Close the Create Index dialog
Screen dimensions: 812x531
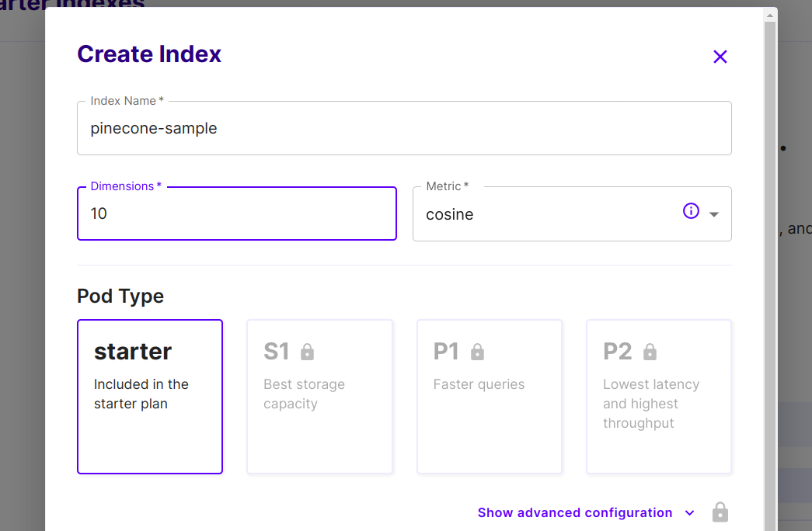tap(720, 57)
